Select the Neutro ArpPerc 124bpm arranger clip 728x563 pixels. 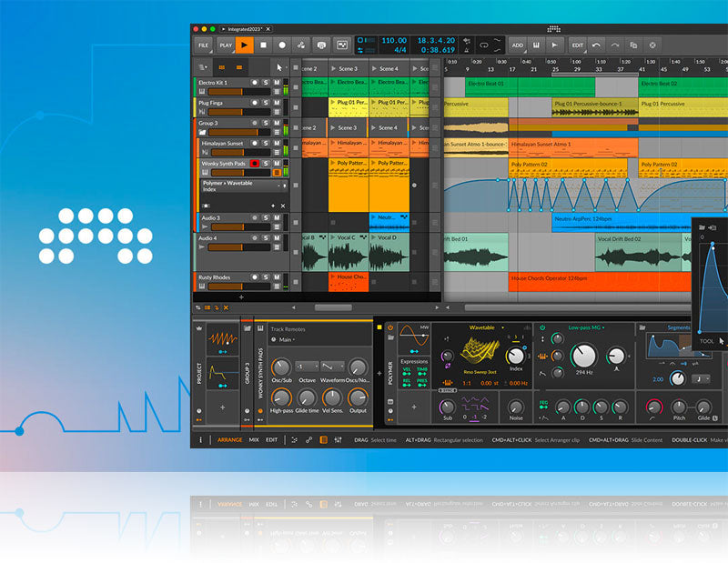pos(622,222)
